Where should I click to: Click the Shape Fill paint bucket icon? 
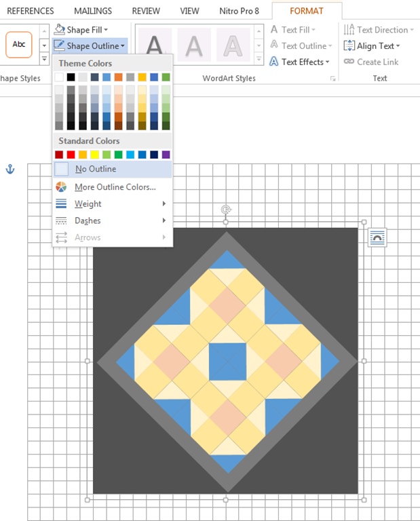[59, 29]
